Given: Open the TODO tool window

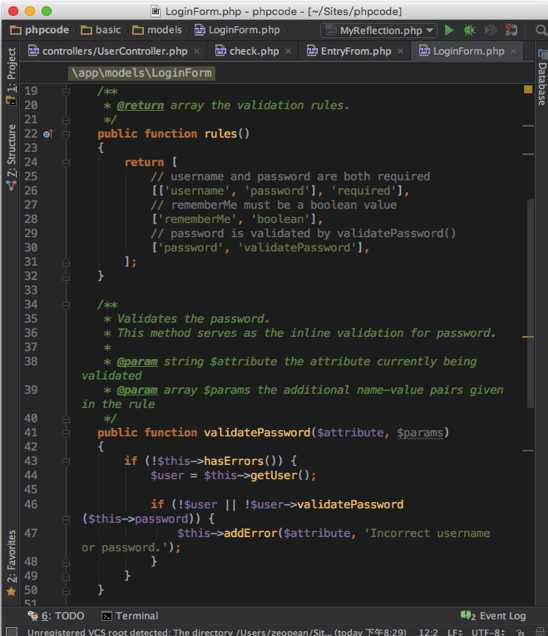Looking at the screenshot, I should coord(56,616).
